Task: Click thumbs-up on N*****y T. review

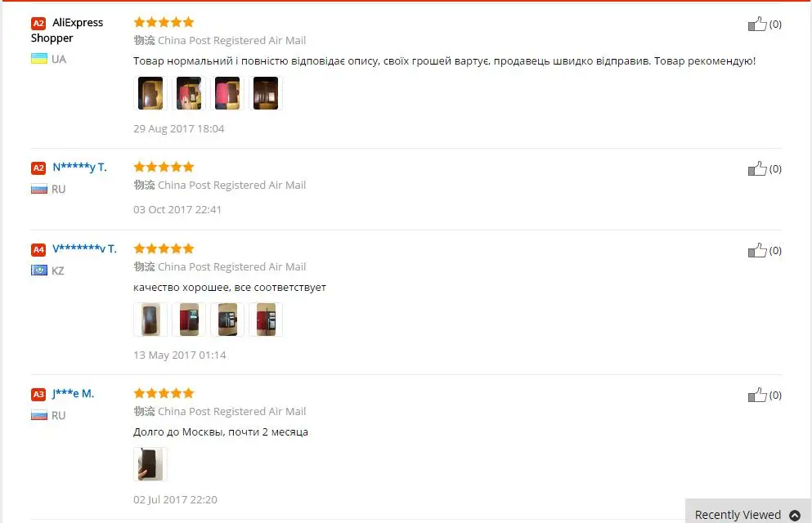Action: (757, 168)
